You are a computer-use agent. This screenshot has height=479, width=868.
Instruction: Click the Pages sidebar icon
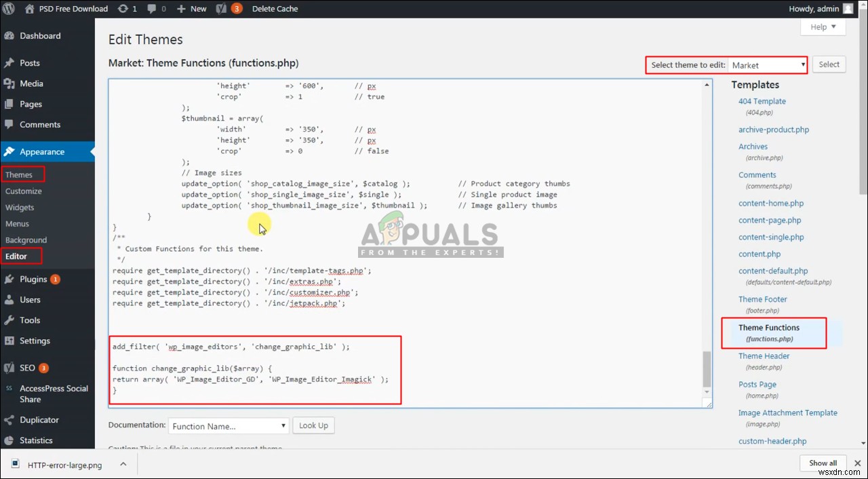(x=9, y=104)
